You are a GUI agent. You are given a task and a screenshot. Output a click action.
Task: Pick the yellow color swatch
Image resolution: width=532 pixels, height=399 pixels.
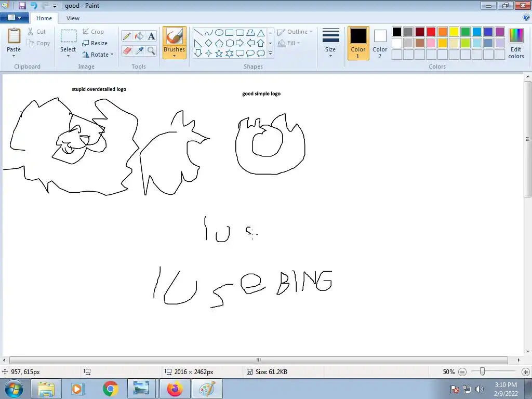pyautogui.click(x=454, y=32)
